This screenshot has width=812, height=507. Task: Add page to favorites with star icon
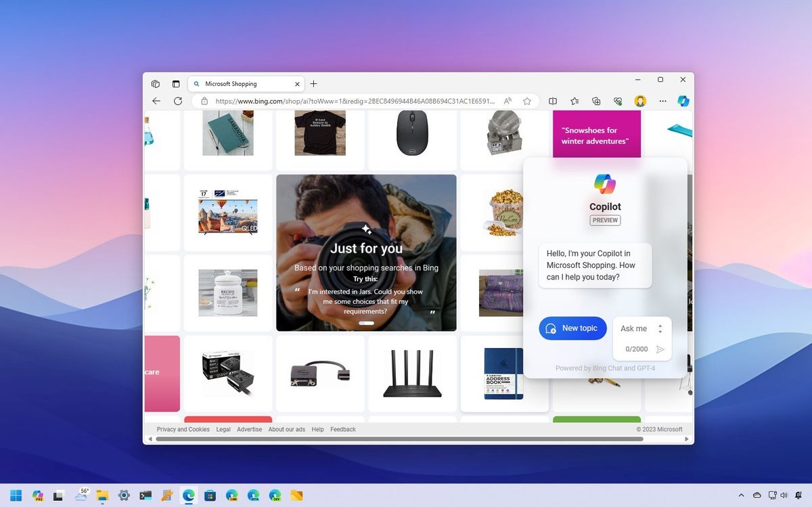(x=526, y=101)
